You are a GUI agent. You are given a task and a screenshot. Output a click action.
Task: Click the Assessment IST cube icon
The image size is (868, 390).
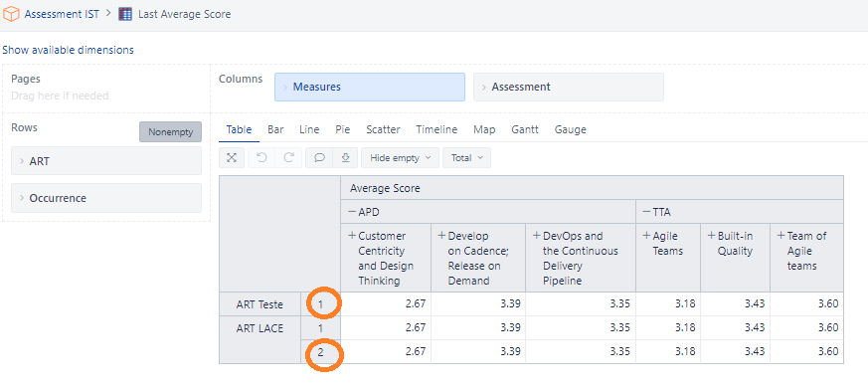11,14
